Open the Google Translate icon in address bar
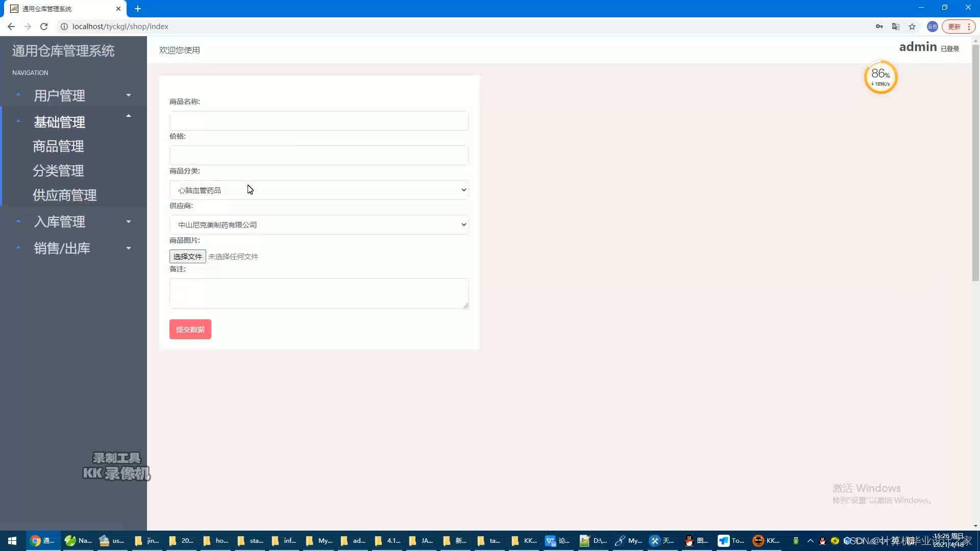The image size is (980, 551). pos(896,26)
